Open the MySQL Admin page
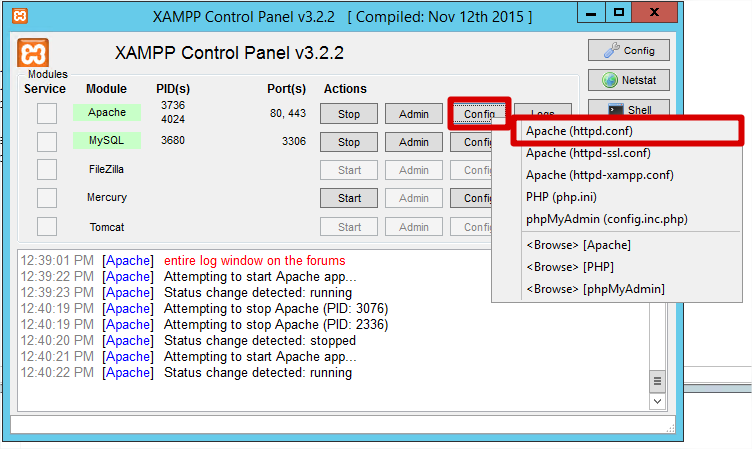The height and width of the screenshot is (449, 752). click(x=414, y=142)
